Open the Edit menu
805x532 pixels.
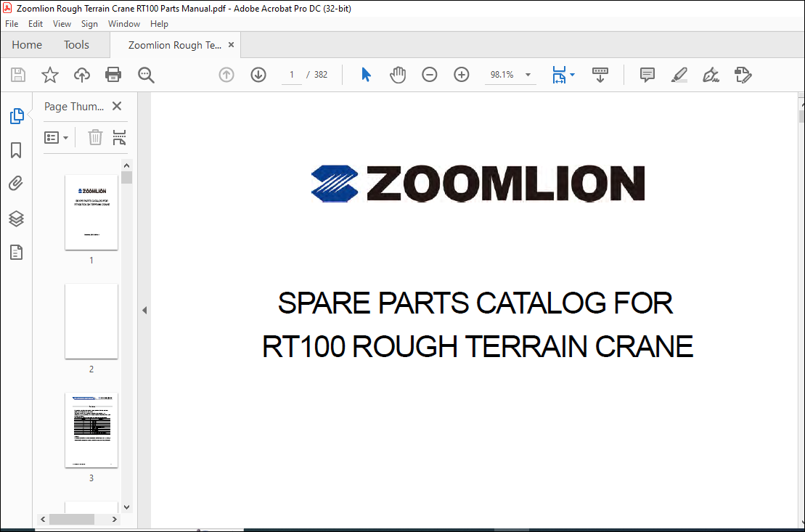pos(36,24)
